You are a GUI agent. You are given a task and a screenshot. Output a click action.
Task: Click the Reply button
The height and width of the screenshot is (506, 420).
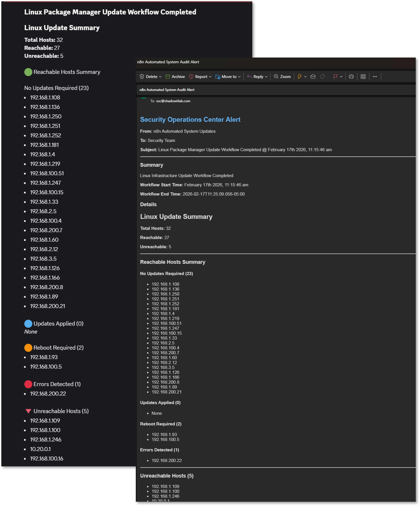[257, 77]
